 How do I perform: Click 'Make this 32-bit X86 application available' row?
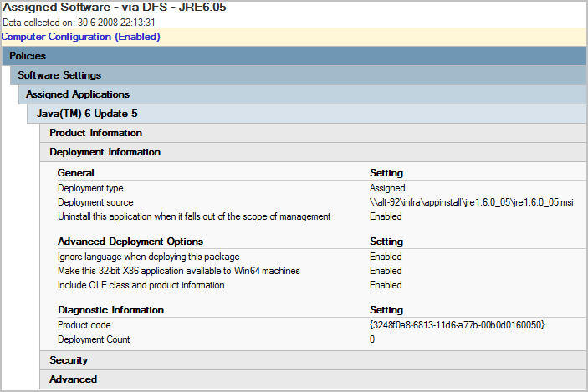(178, 271)
